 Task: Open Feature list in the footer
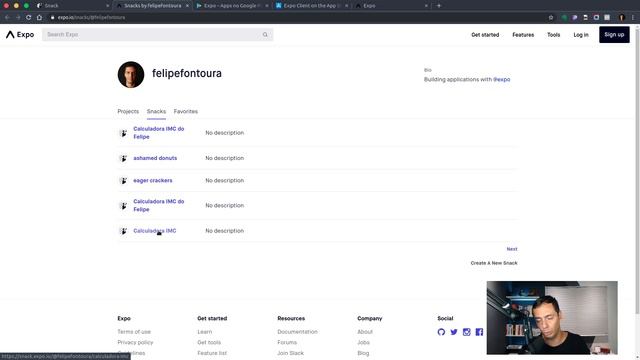(212, 353)
